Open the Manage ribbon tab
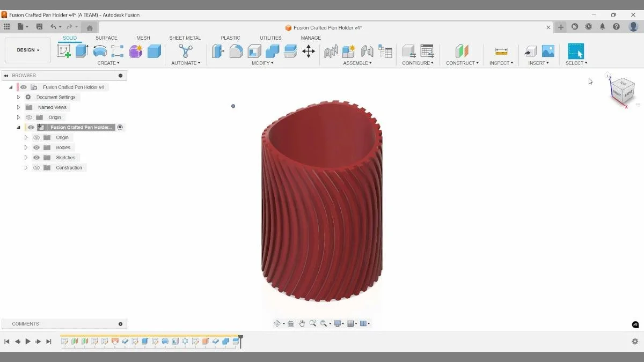 coord(311,38)
